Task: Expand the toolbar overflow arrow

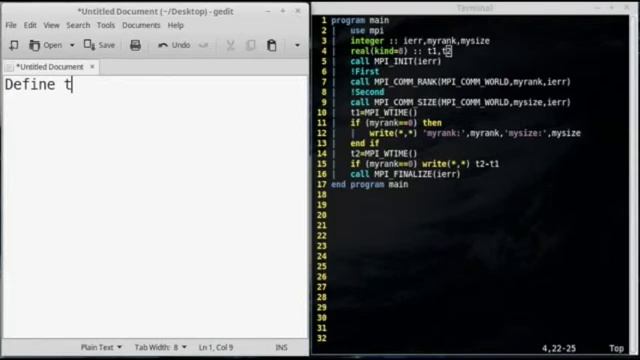Action: click(x=297, y=45)
